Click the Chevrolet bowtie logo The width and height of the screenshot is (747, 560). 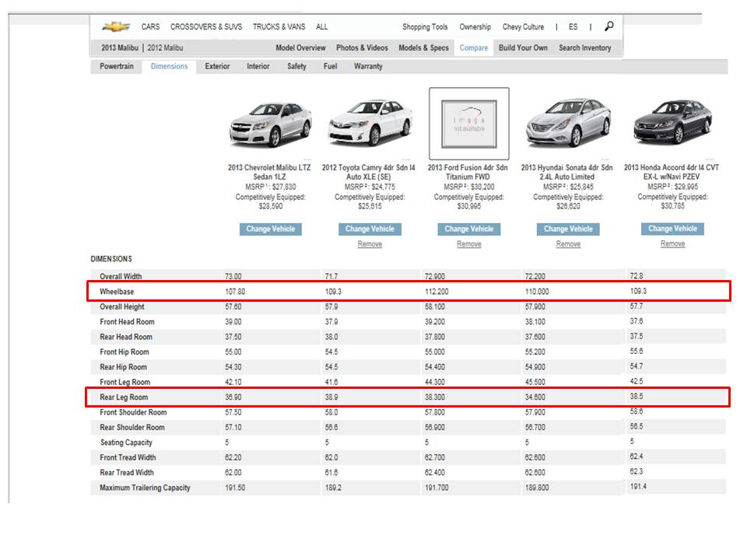click(x=116, y=27)
